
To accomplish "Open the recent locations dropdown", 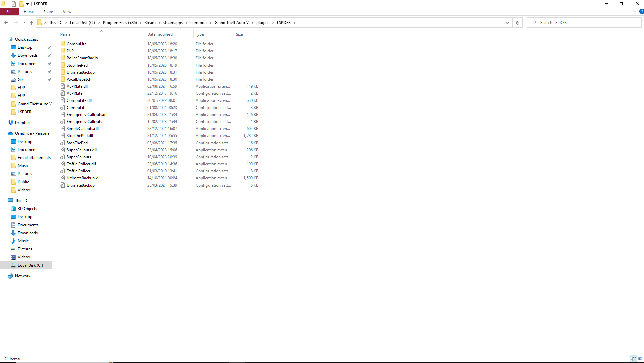I will click(x=24, y=23).
